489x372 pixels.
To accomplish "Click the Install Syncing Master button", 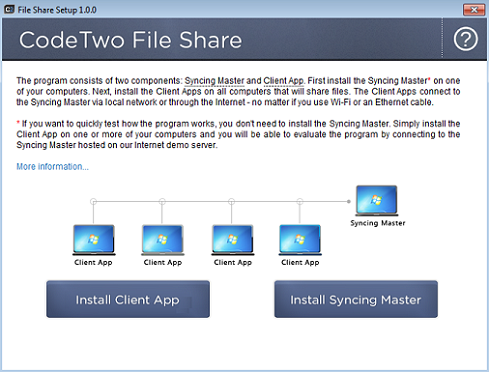I will pos(356,299).
